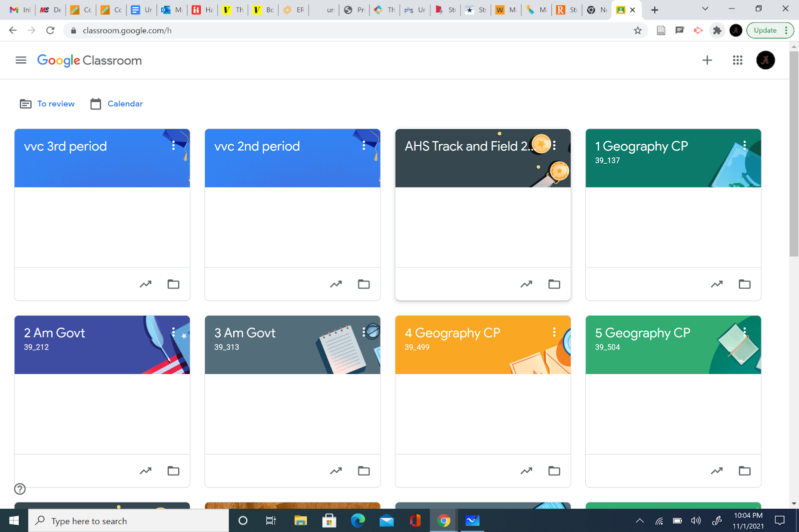Open options menu for AHS Track and Field
The image size is (799, 532).
554,145
